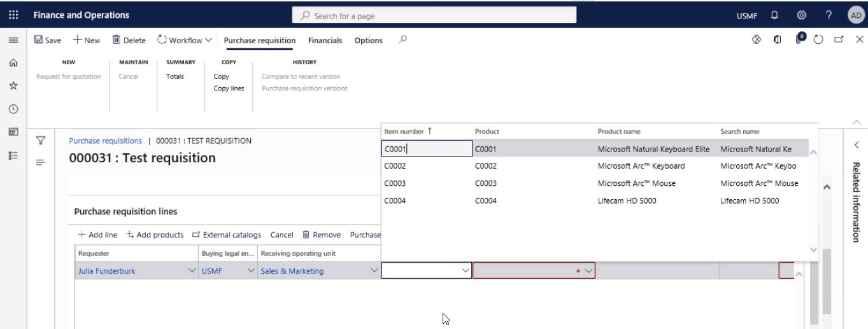The image size is (868, 329).
Task: Open the Receiving operating unit dropdown
Action: (374, 271)
